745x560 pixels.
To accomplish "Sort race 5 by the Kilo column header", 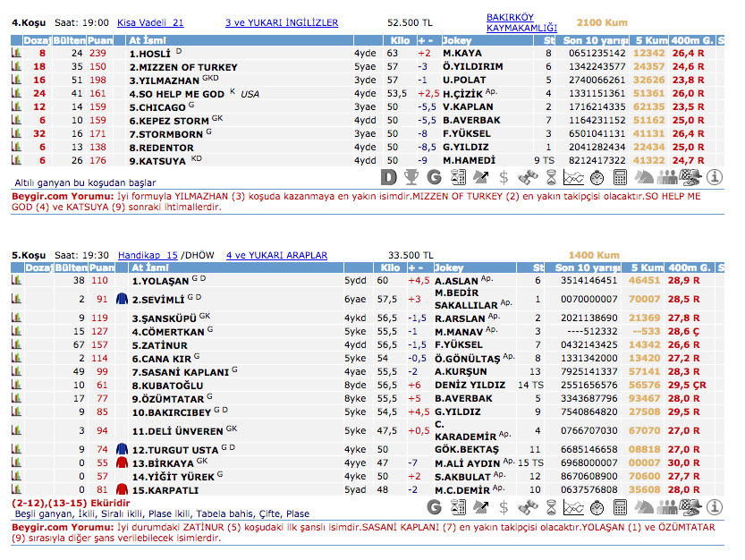I will click(389, 267).
